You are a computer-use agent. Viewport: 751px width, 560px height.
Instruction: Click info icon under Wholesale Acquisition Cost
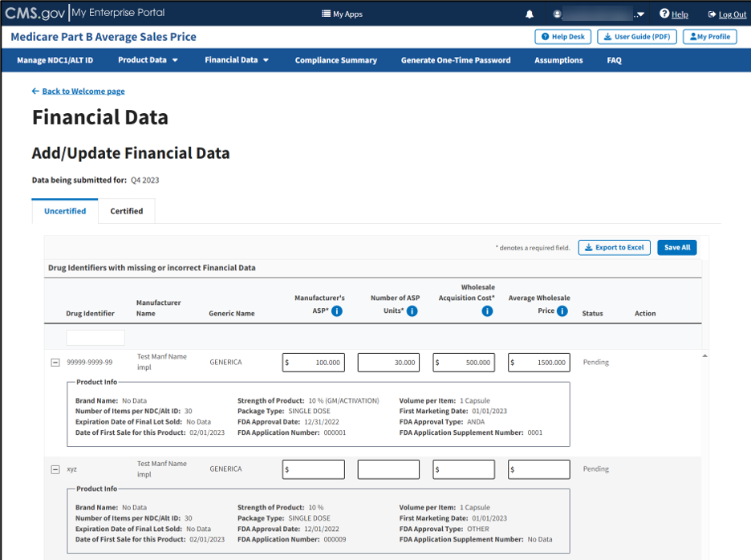pos(487,311)
